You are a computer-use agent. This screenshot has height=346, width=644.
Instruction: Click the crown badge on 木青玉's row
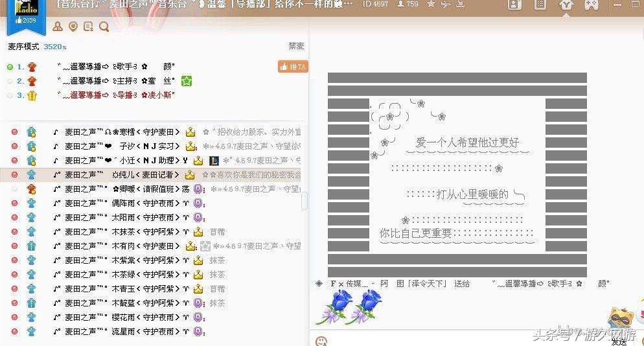198,288
